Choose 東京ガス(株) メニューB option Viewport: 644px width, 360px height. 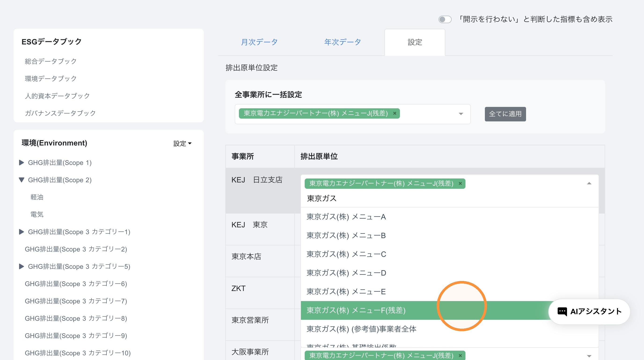pos(450,236)
